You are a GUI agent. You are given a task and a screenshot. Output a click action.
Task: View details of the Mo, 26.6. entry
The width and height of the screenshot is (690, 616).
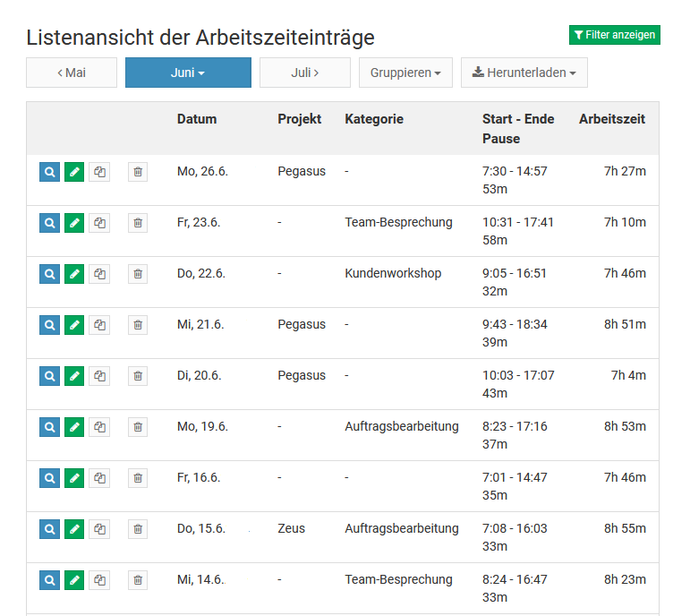tap(49, 172)
